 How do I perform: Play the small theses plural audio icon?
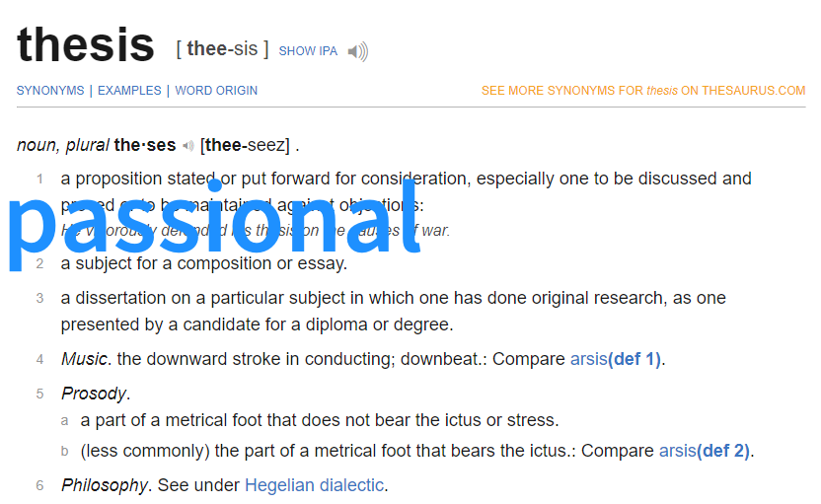click(187, 146)
